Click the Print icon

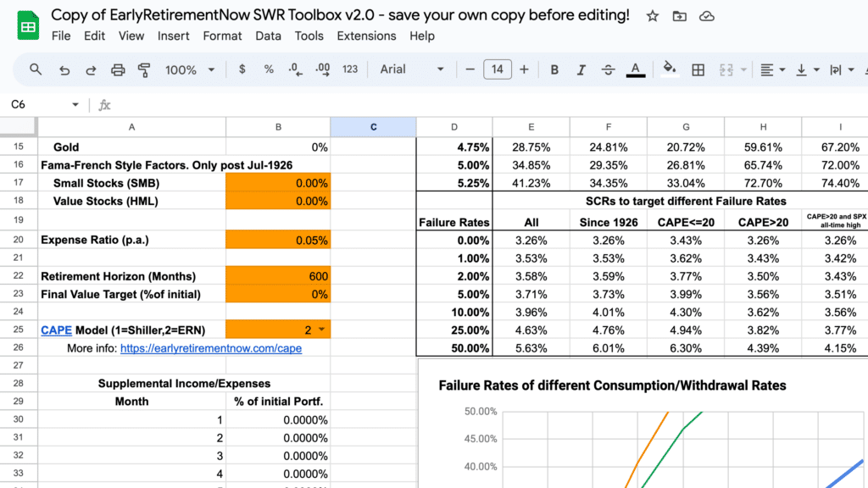click(118, 69)
